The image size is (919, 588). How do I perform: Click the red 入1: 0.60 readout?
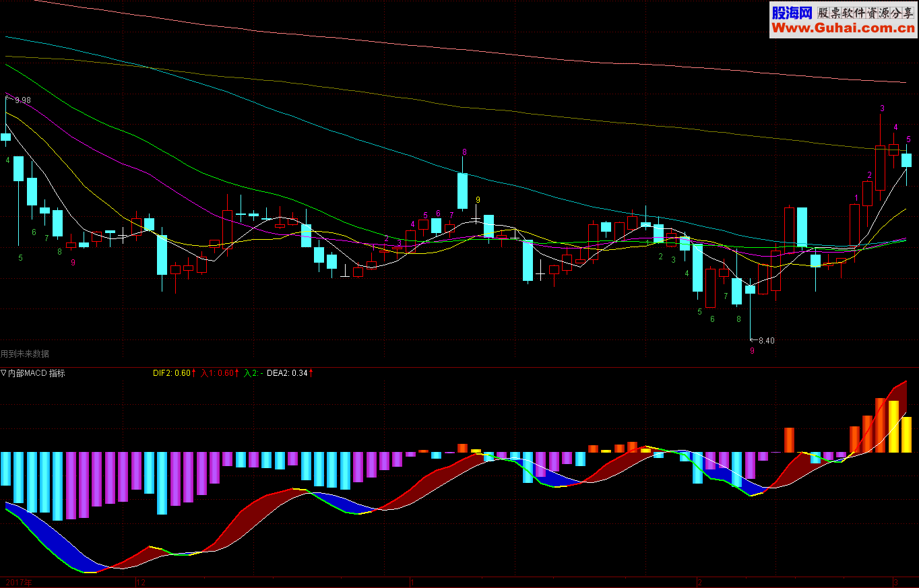click(217, 373)
